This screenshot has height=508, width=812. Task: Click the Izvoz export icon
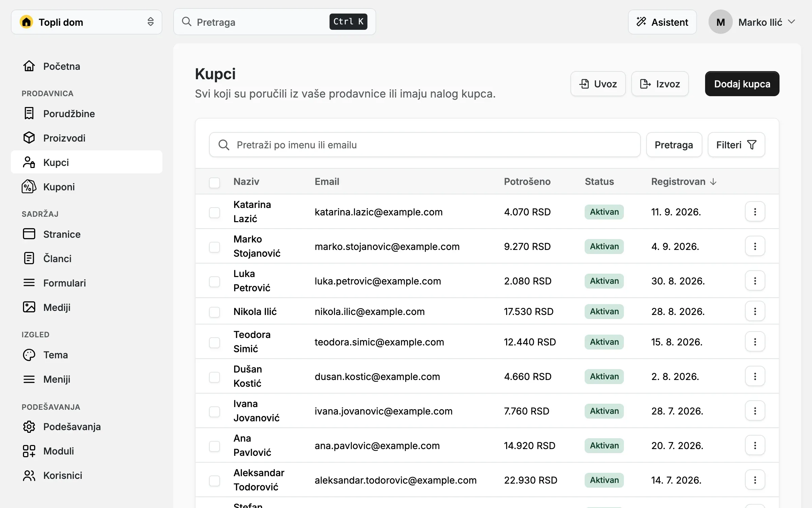(645, 84)
